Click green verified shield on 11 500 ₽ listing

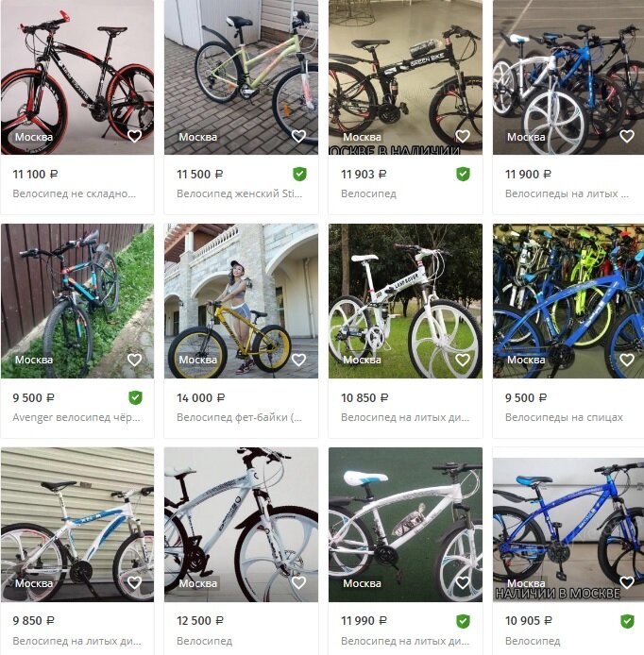pos(299,174)
